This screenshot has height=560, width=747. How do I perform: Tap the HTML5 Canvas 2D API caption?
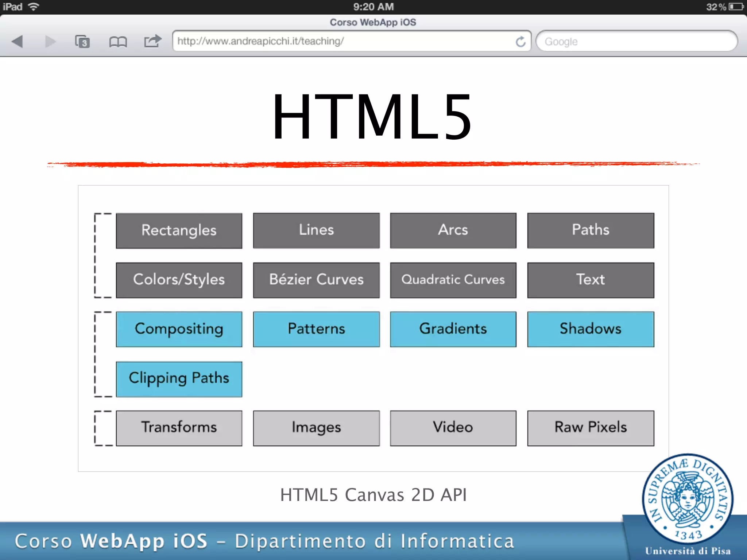(373, 495)
